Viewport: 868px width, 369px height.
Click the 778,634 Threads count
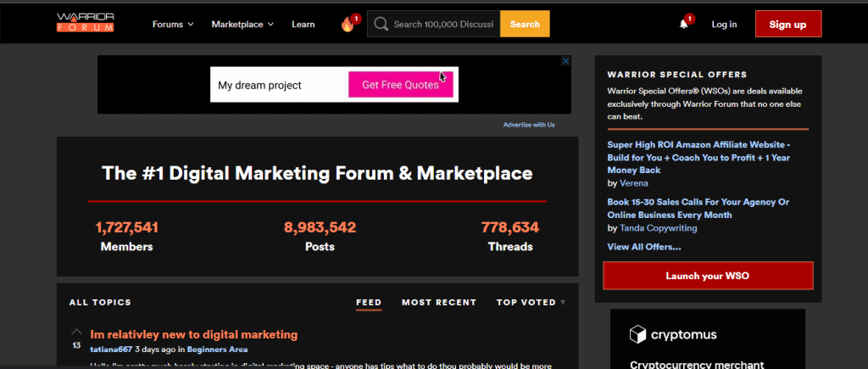click(x=509, y=227)
